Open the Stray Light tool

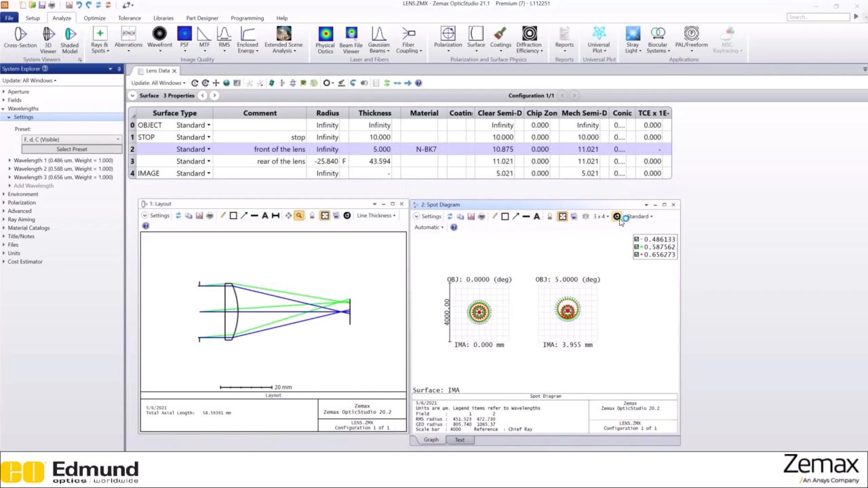tap(633, 39)
